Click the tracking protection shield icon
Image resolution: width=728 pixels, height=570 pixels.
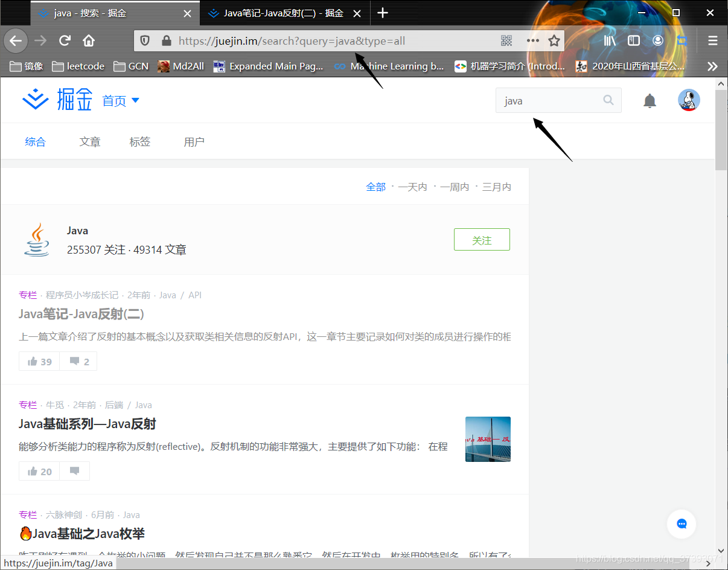(145, 41)
